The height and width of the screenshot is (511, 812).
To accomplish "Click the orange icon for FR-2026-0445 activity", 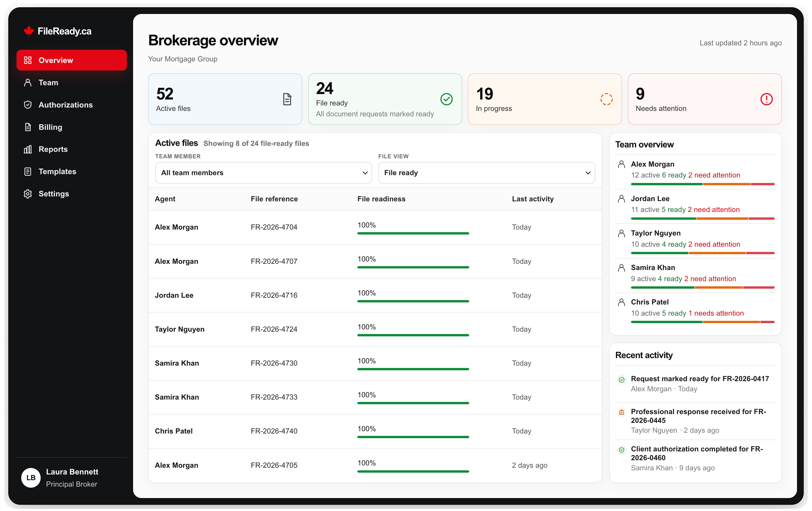I will pos(621,413).
